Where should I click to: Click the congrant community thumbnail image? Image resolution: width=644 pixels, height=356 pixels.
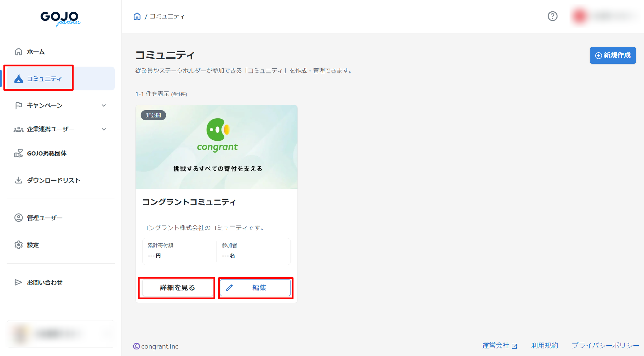216,147
